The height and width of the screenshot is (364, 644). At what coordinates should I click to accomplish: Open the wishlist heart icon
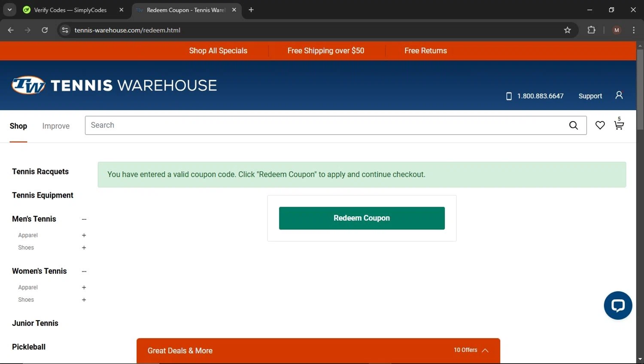pyautogui.click(x=600, y=125)
